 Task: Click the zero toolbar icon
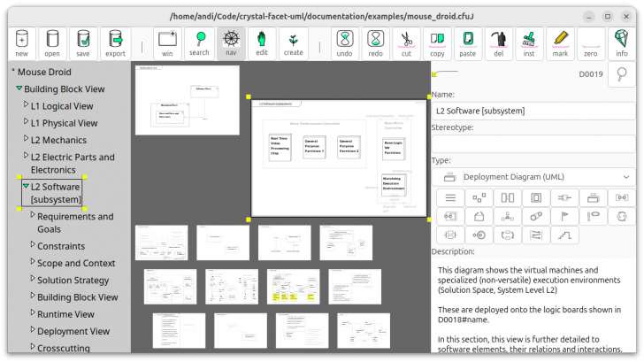click(591, 43)
